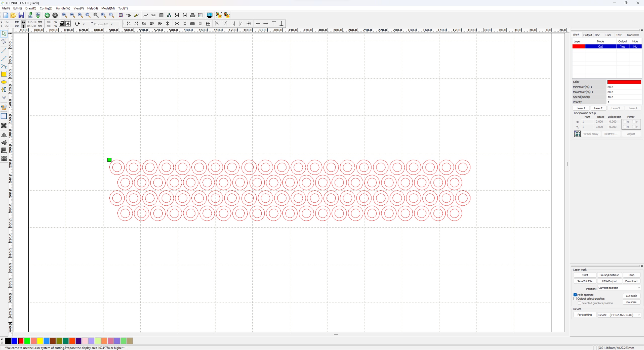Open the Handle(W) menu
Viewport: 644px width, 350px height.
63,8
